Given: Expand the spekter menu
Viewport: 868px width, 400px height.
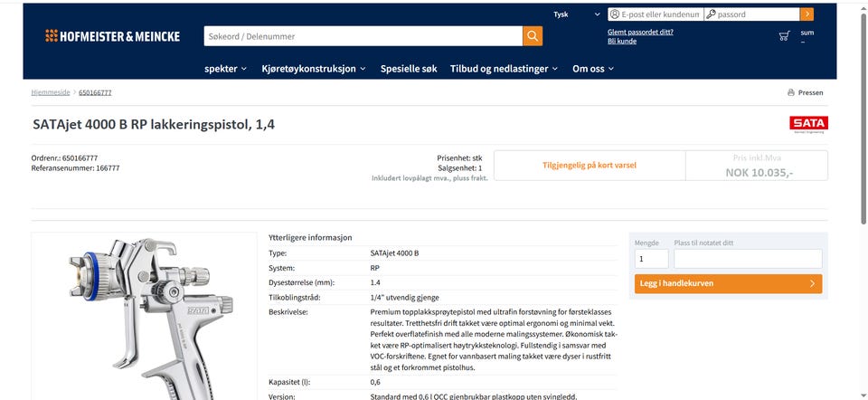Looking at the screenshot, I should coord(225,69).
